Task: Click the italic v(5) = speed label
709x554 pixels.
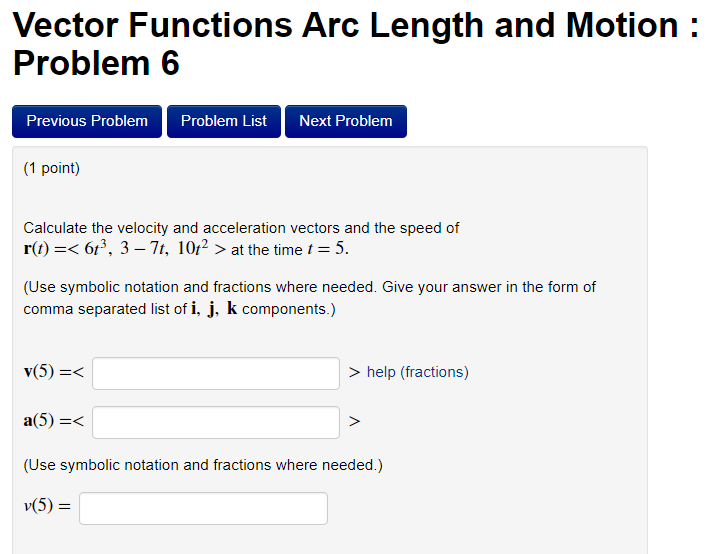Action: tap(47, 507)
